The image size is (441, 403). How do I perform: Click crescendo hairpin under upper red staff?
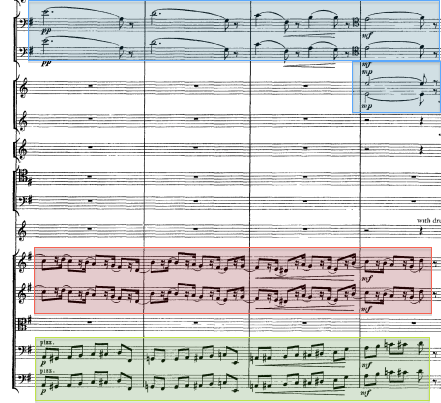click(x=304, y=276)
